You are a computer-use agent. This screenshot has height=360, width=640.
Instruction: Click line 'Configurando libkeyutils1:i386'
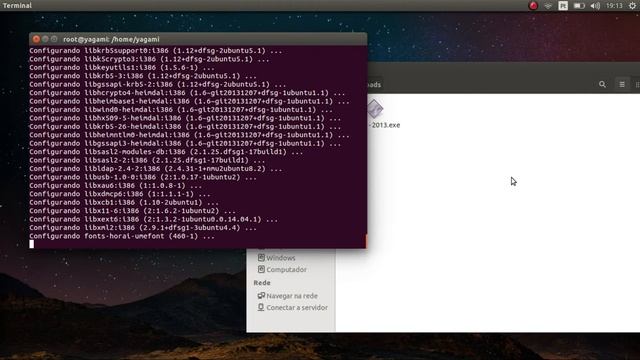coord(122,67)
